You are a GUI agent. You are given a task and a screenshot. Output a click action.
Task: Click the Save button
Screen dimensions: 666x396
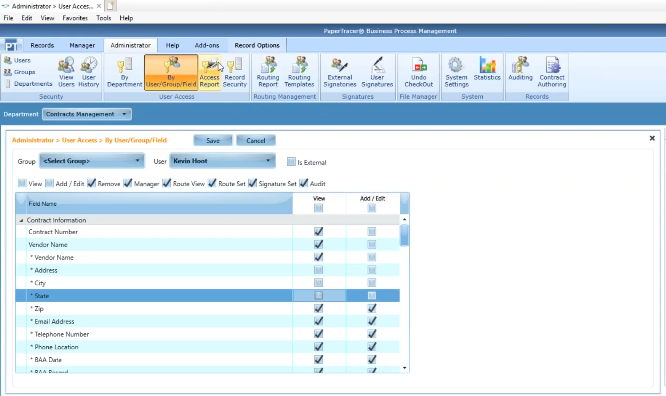point(213,140)
